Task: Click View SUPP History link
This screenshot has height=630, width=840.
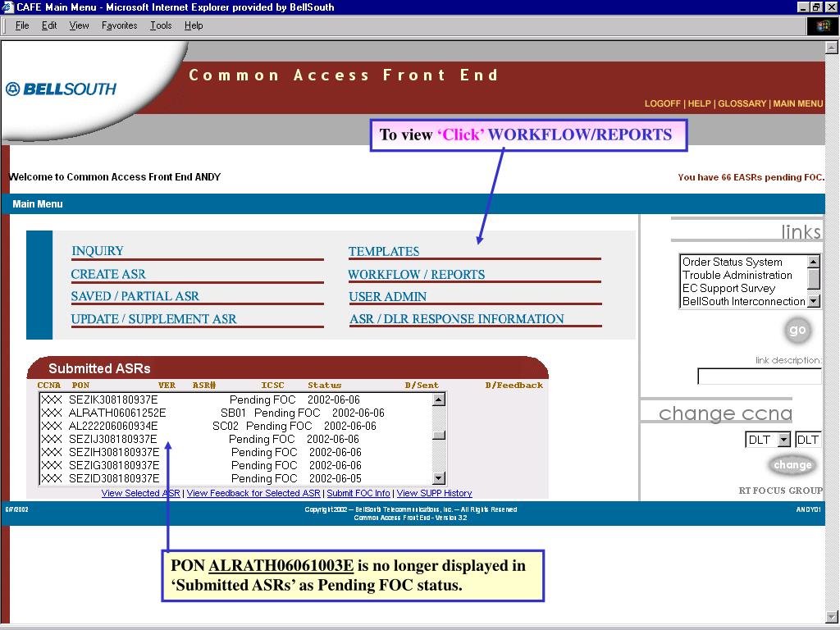Action: 435,493
